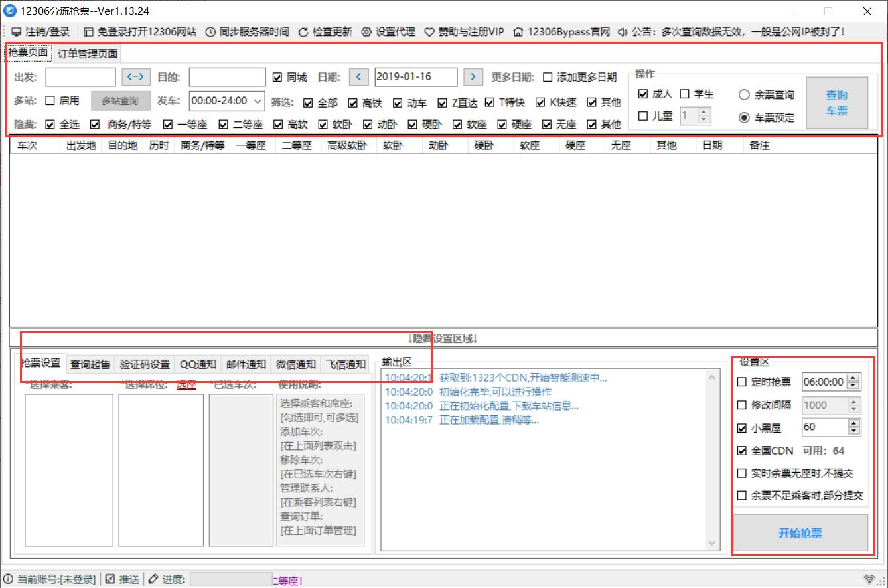Viewport: 888px width, 588px height.
Task: Open the 验证码设置 tab
Action: point(145,364)
